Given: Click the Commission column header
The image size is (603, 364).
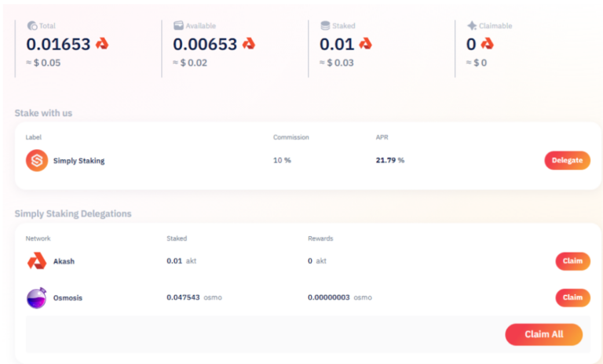Looking at the screenshot, I should 291,137.
